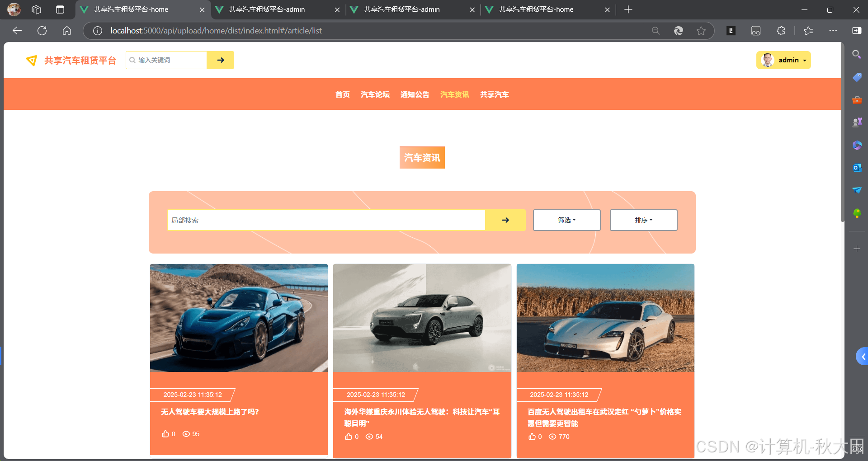Open a new browser tab

(628, 9)
